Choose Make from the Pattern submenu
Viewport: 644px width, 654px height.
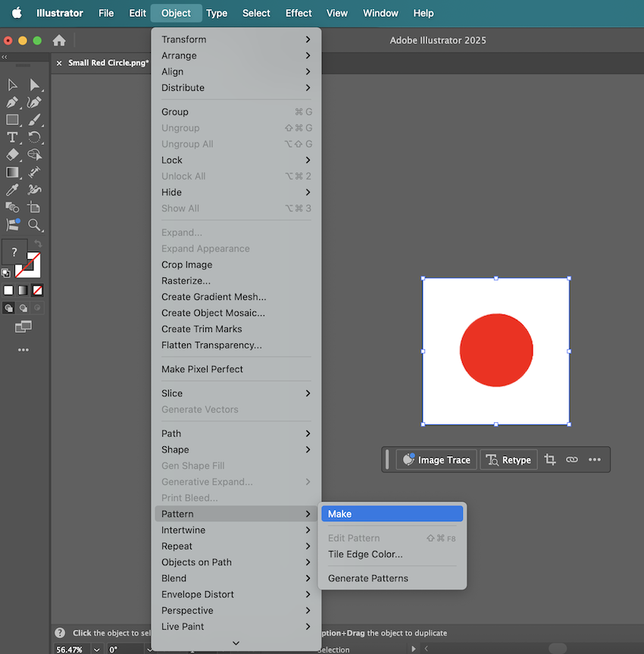point(392,513)
